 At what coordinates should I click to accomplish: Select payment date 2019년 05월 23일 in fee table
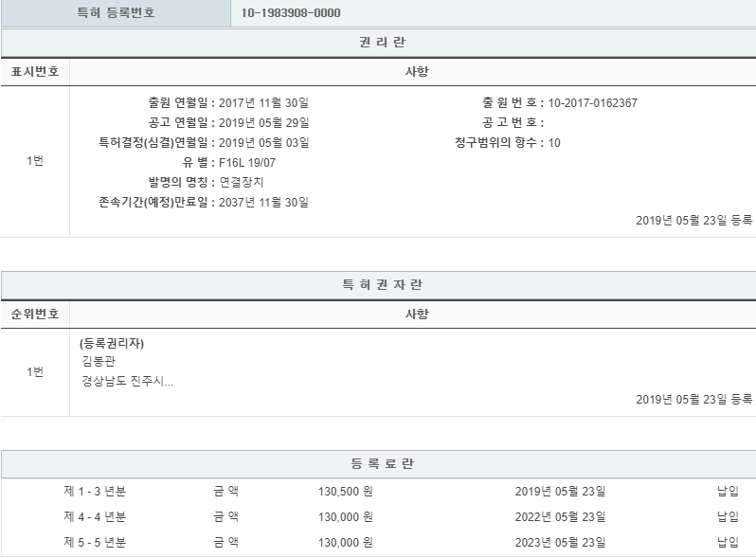[560, 492]
